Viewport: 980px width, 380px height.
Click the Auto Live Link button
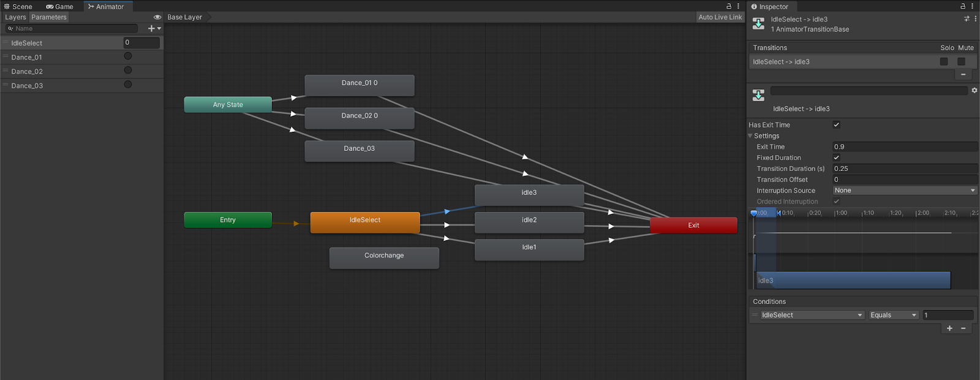(720, 17)
